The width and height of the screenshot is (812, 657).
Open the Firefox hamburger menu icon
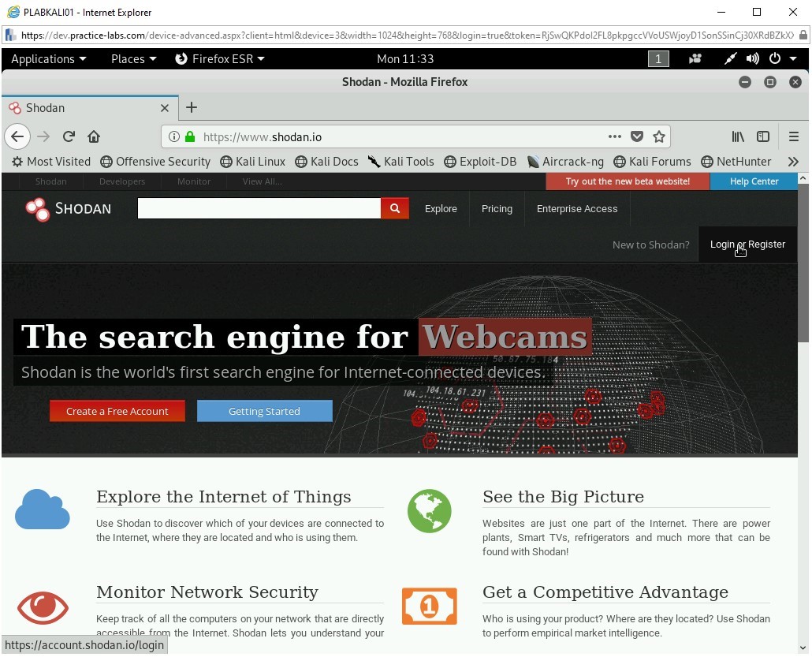794,136
